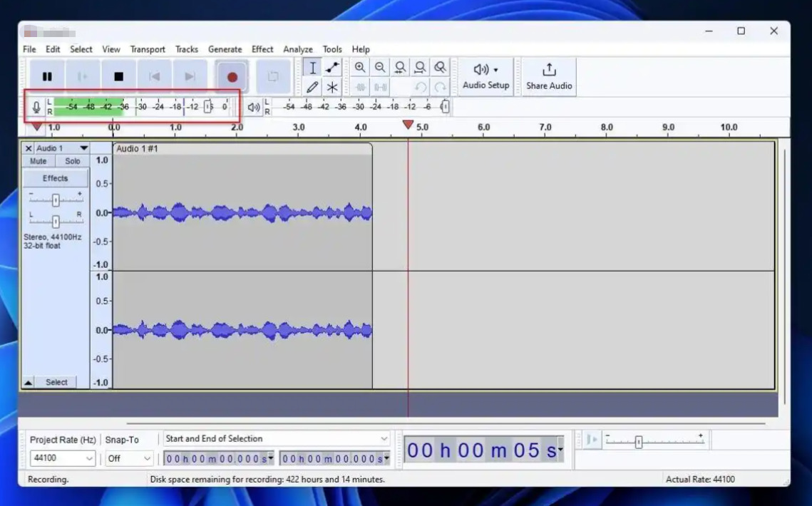Click the speaker playback meter icon
The width and height of the screenshot is (812, 506).
tap(253, 107)
